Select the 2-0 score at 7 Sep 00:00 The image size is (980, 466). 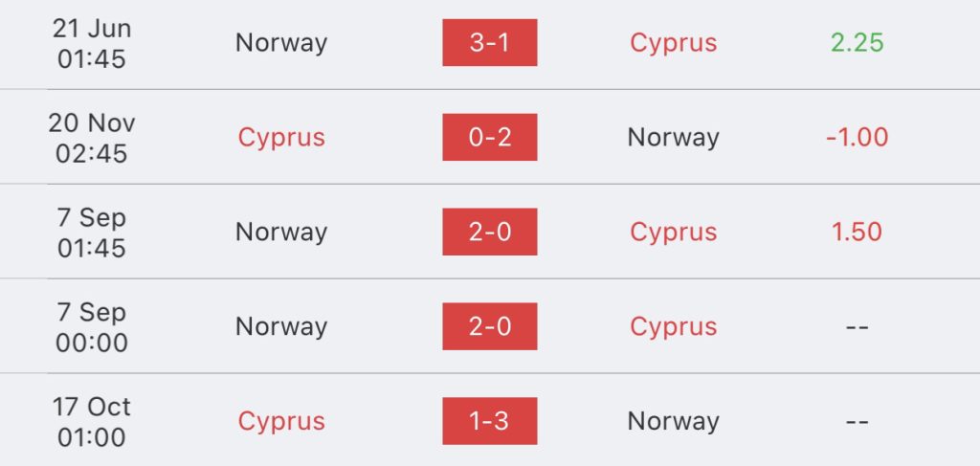click(x=489, y=326)
